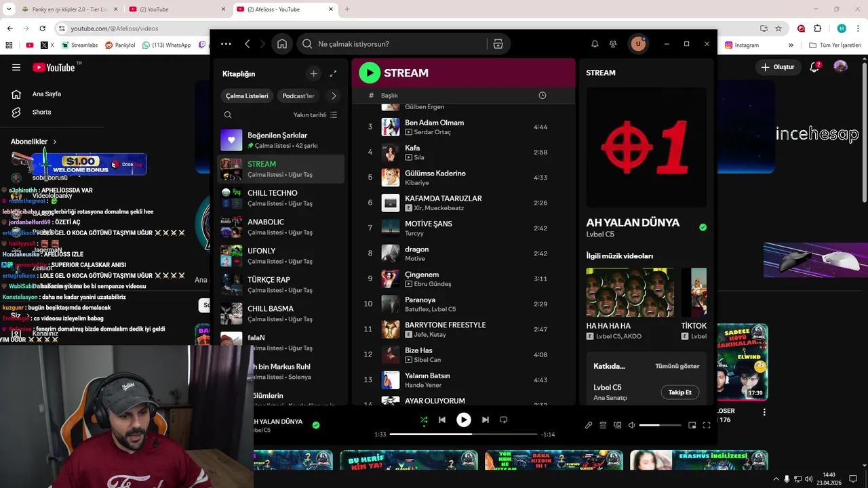Toggle the liked check beside the player bar track
This screenshot has height=488, width=868.
316,425
